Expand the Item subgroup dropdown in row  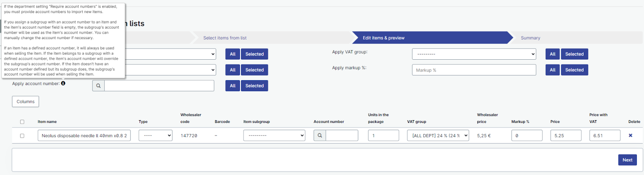(274, 135)
